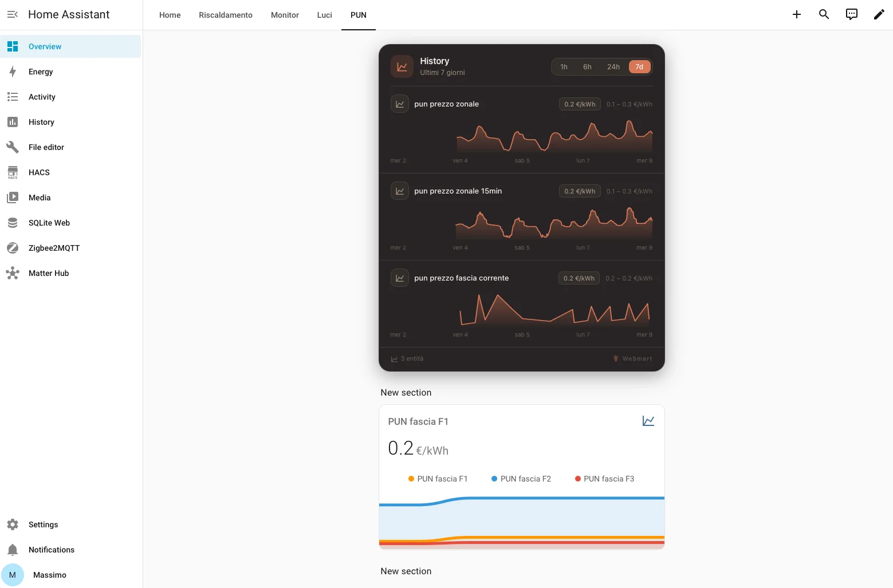Open the Overview dashboard icon
This screenshot has width=893, height=588.
pos(13,46)
